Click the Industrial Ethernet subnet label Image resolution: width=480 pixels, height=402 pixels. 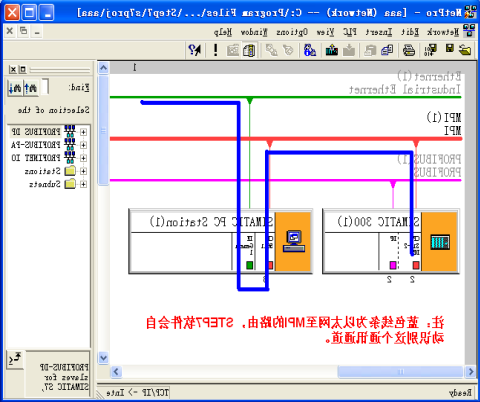click(x=405, y=89)
